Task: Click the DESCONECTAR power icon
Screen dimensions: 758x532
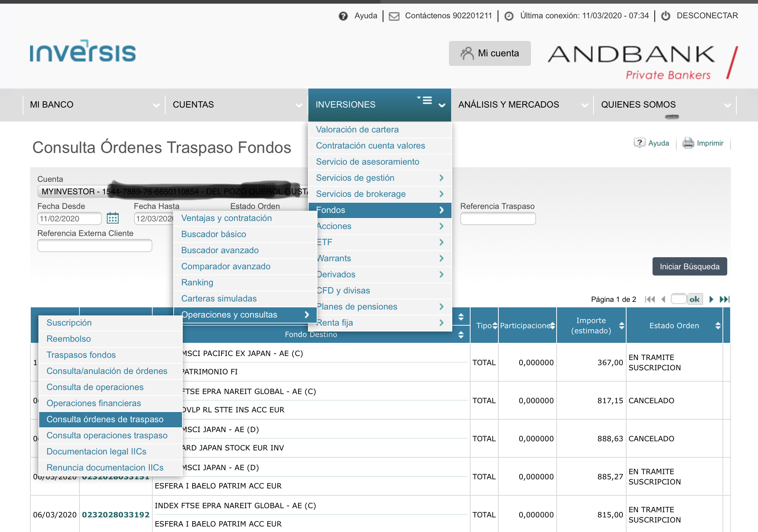Action: (x=666, y=16)
